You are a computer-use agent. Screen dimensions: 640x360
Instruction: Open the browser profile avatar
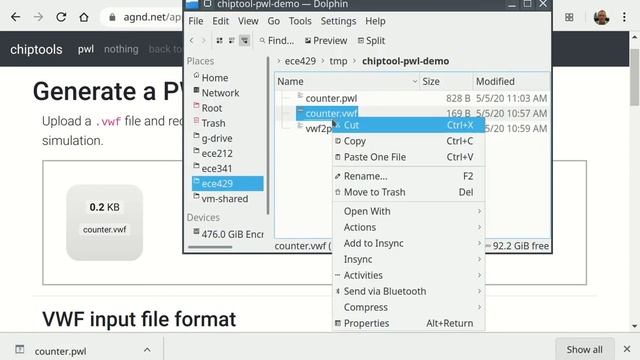(601, 17)
